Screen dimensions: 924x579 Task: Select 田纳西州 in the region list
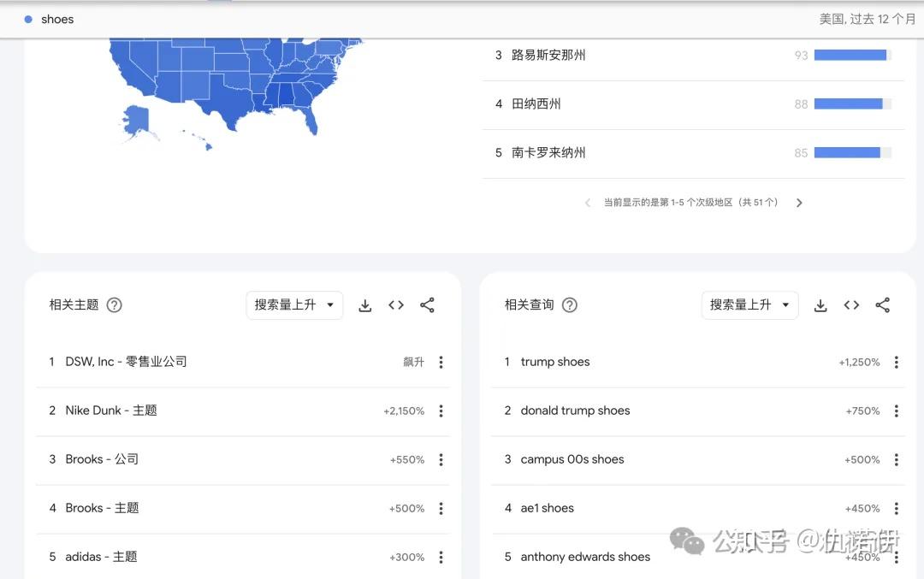pos(536,104)
